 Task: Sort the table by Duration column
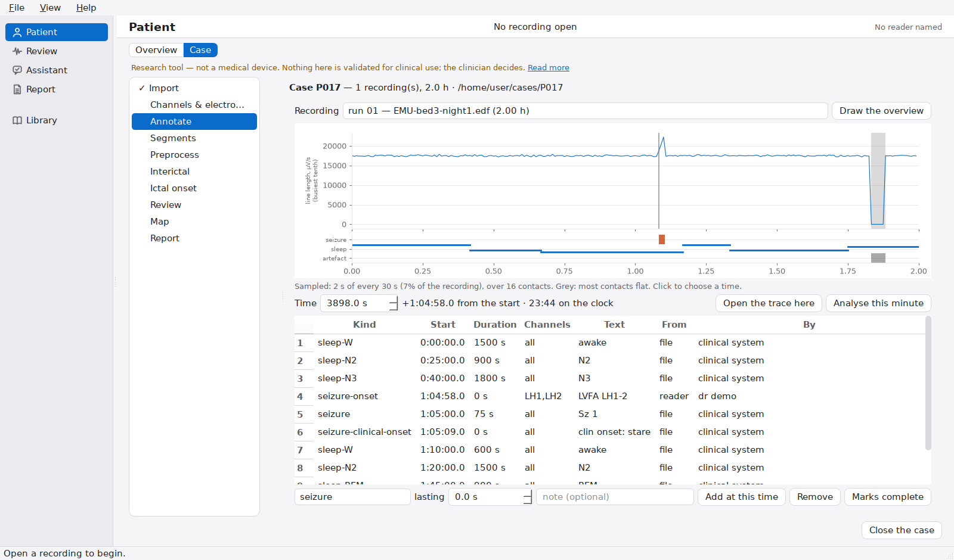495,325
